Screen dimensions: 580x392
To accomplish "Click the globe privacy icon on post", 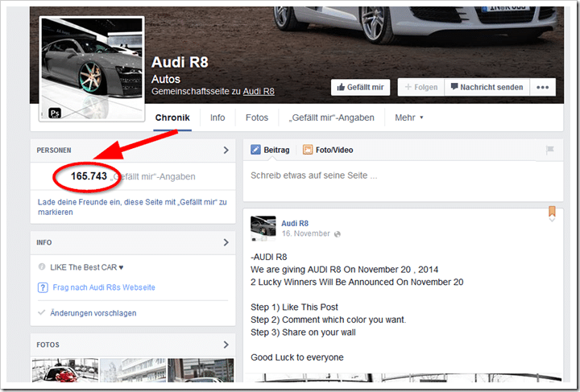I will tap(337, 234).
